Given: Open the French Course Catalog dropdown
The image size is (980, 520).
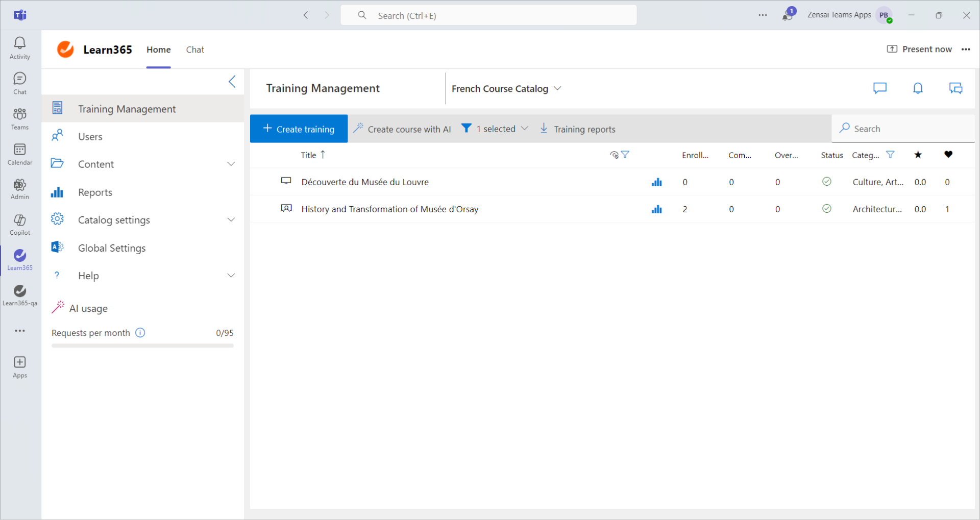Looking at the screenshot, I should click(x=506, y=89).
